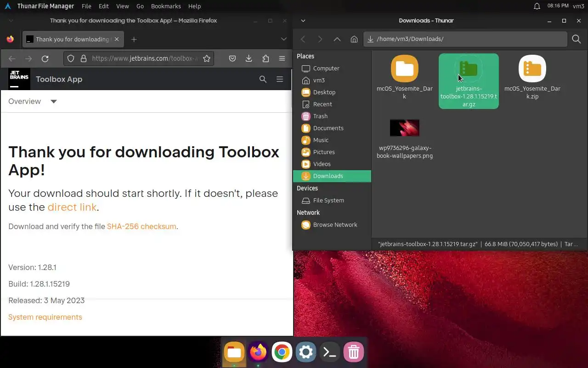Click the JetBrains logo
The width and height of the screenshot is (588, 368).
click(x=19, y=79)
